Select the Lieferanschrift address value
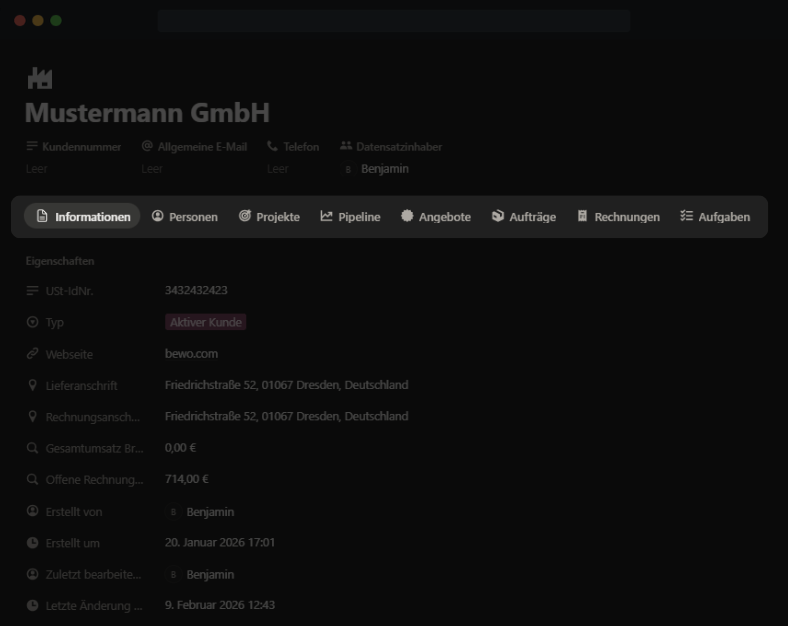This screenshot has height=626, width=788. [286, 385]
